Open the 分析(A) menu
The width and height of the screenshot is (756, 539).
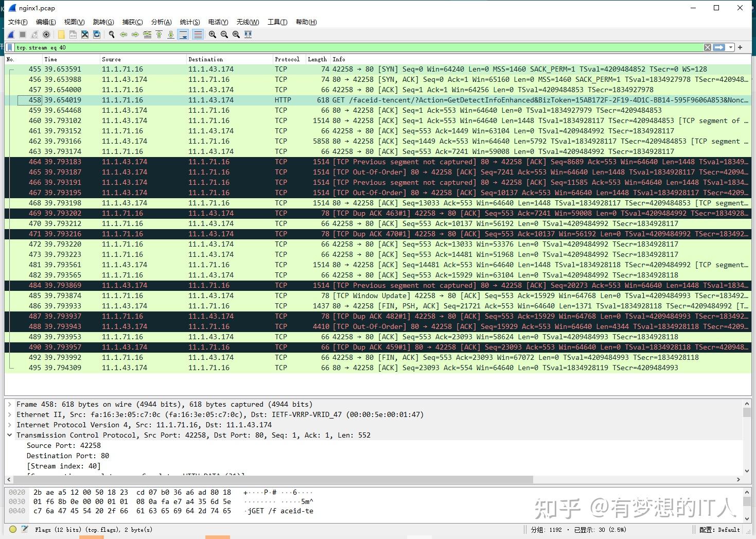[x=161, y=22]
